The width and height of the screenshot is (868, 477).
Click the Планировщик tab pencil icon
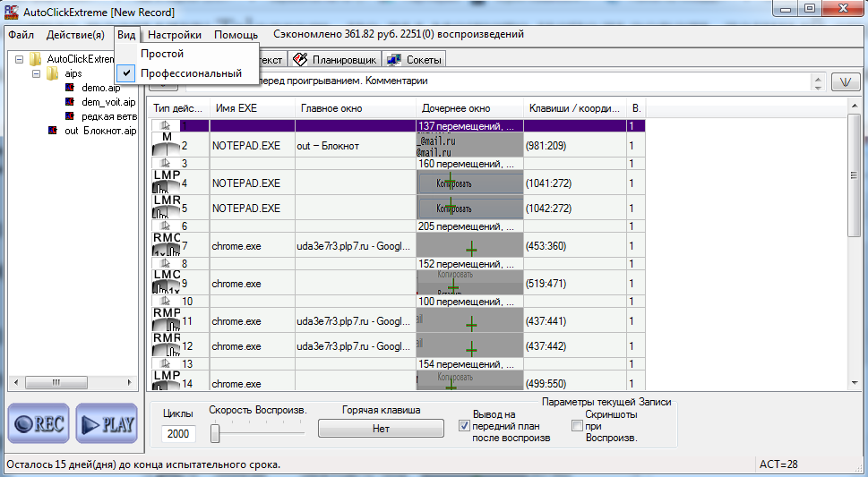click(301, 60)
